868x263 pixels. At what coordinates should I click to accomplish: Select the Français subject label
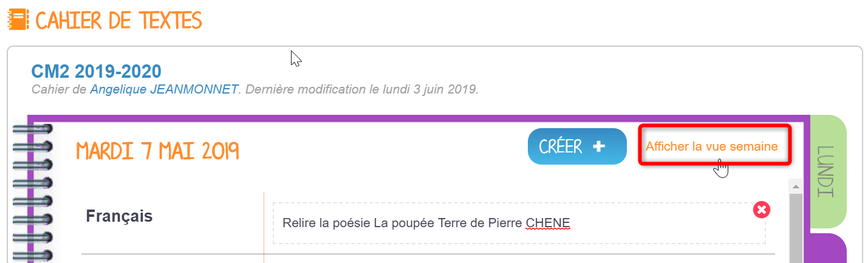coord(119,216)
